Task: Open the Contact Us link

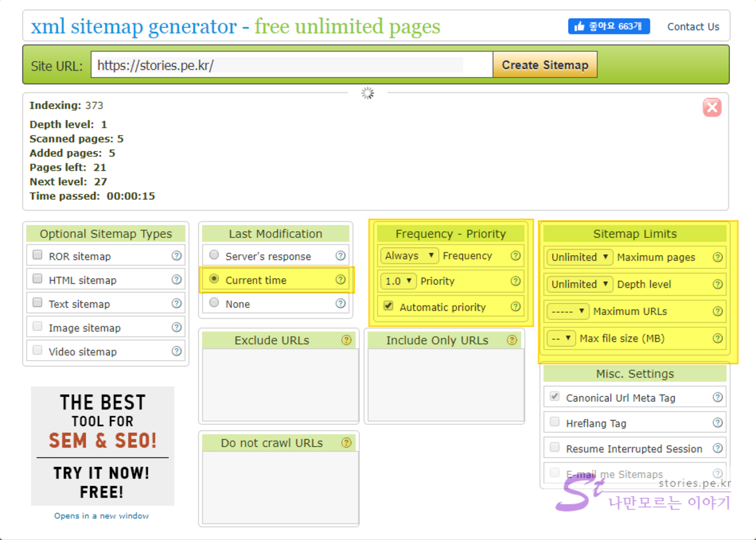Action: tap(693, 27)
